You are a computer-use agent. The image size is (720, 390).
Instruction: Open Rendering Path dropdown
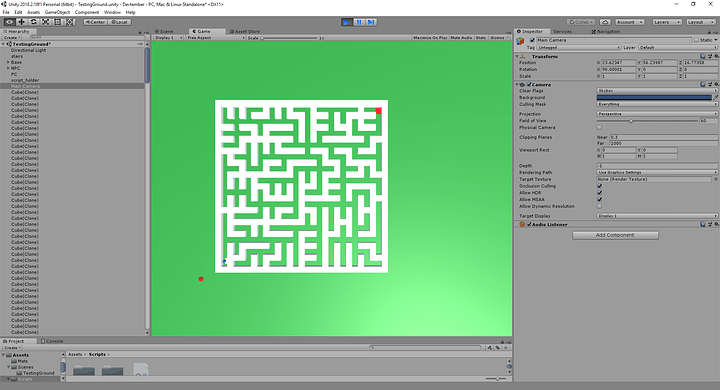[x=657, y=172]
